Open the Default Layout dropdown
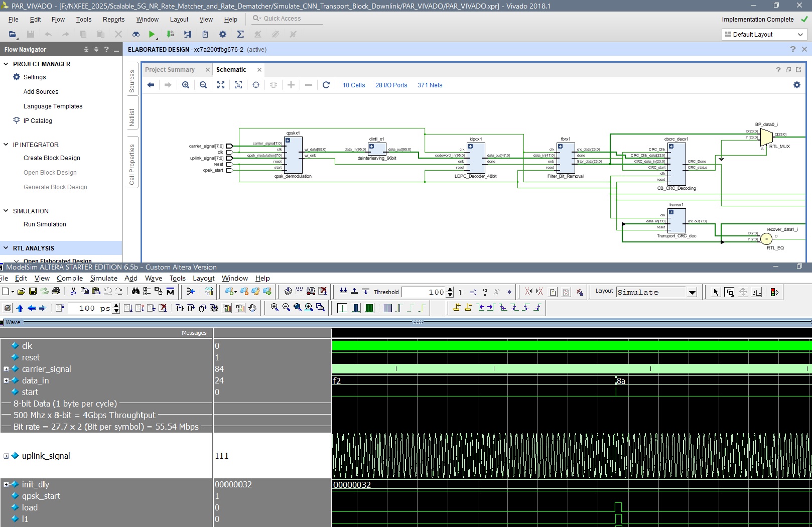Screen dimensions: 812x527 tap(763, 34)
